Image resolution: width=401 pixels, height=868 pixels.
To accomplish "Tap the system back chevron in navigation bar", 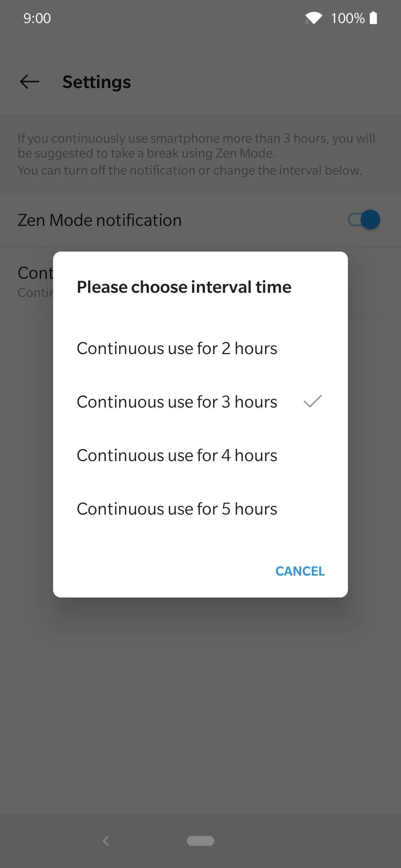I will click(x=106, y=841).
